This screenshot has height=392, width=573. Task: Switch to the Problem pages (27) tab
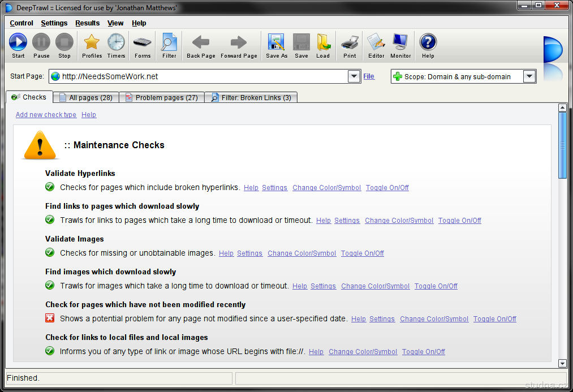coord(161,97)
